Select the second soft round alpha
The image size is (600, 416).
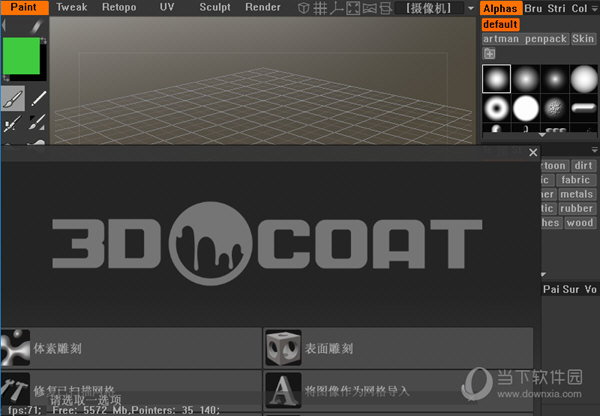tap(526, 79)
